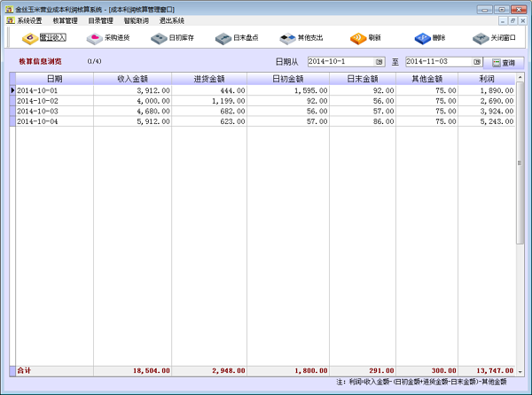
Task: Restore the inner MDI child window
Action: [x=512, y=20]
